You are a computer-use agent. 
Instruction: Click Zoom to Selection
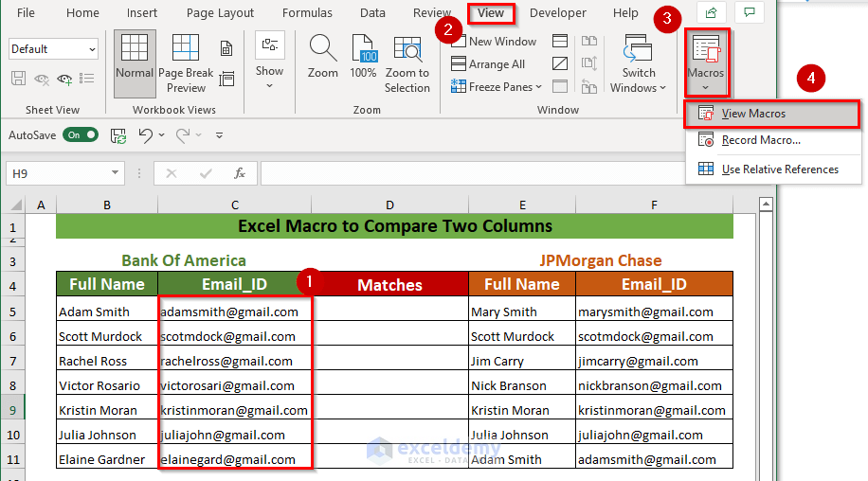407,63
